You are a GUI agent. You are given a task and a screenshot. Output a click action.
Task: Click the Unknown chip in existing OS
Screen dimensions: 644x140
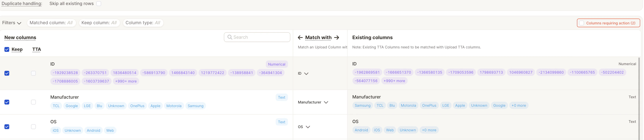(408, 130)
